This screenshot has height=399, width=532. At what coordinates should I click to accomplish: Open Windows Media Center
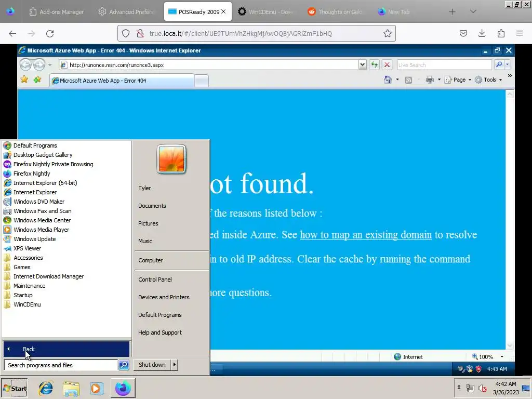[x=42, y=220]
